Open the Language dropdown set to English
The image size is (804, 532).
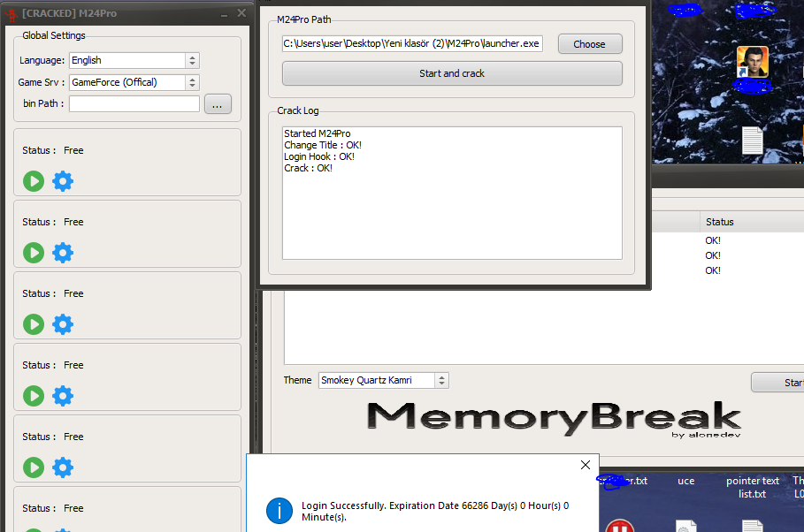point(134,60)
